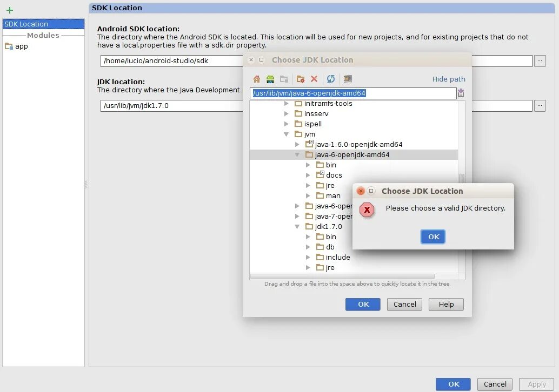Viewport: 559px width, 392px height.
Task: Close the error message dialog with red button
Action: (361, 191)
